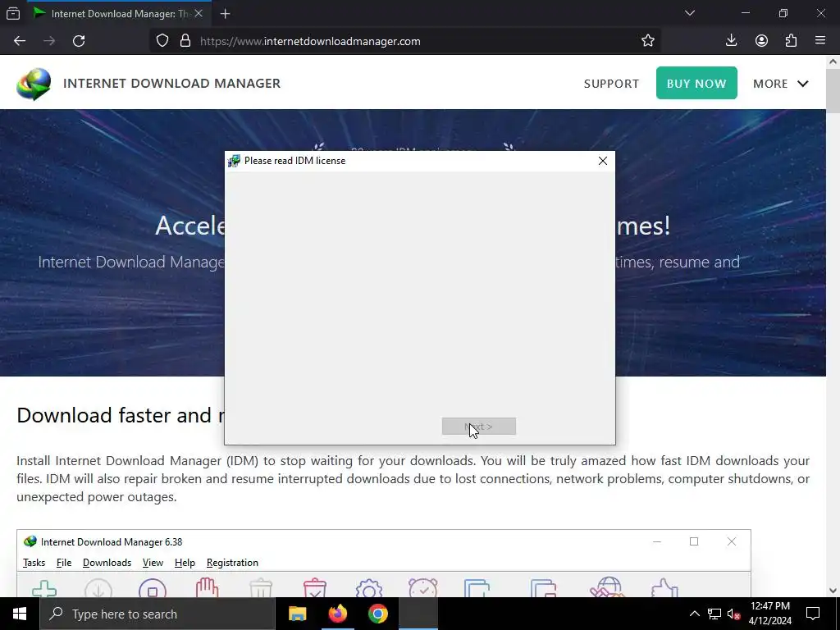
Task: Reload the current page
Action: click(x=79, y=41)
